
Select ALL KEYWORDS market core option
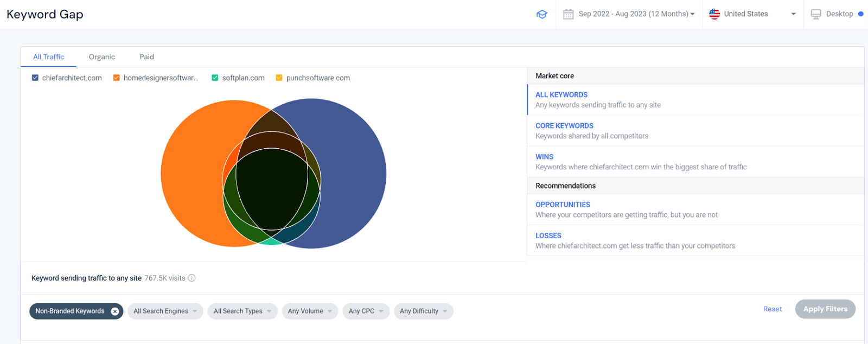695,100
